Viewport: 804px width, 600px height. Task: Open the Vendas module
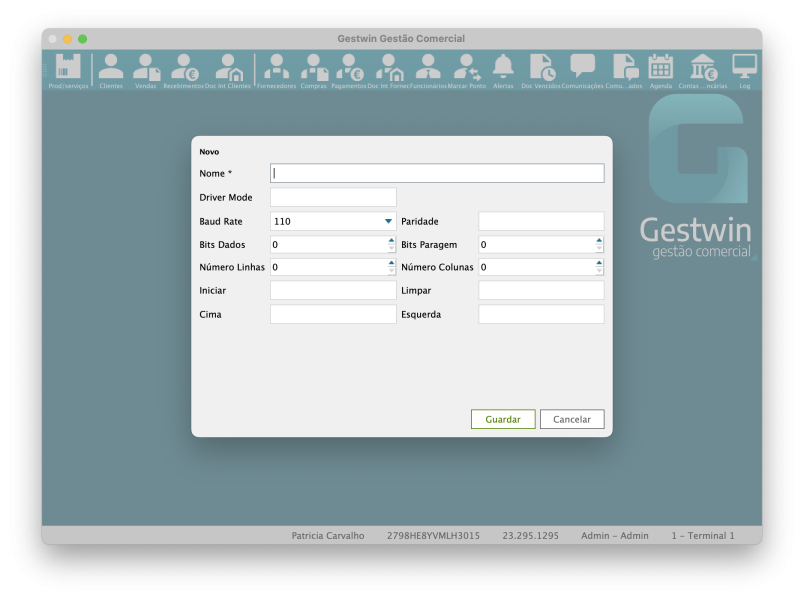(146, 68)
